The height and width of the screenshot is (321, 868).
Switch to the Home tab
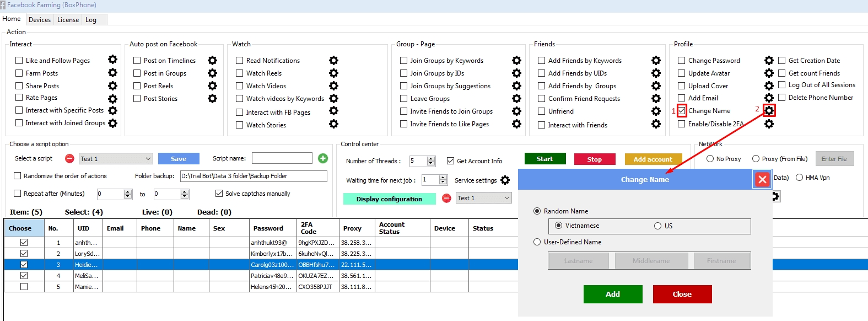(x=12, y=19)
